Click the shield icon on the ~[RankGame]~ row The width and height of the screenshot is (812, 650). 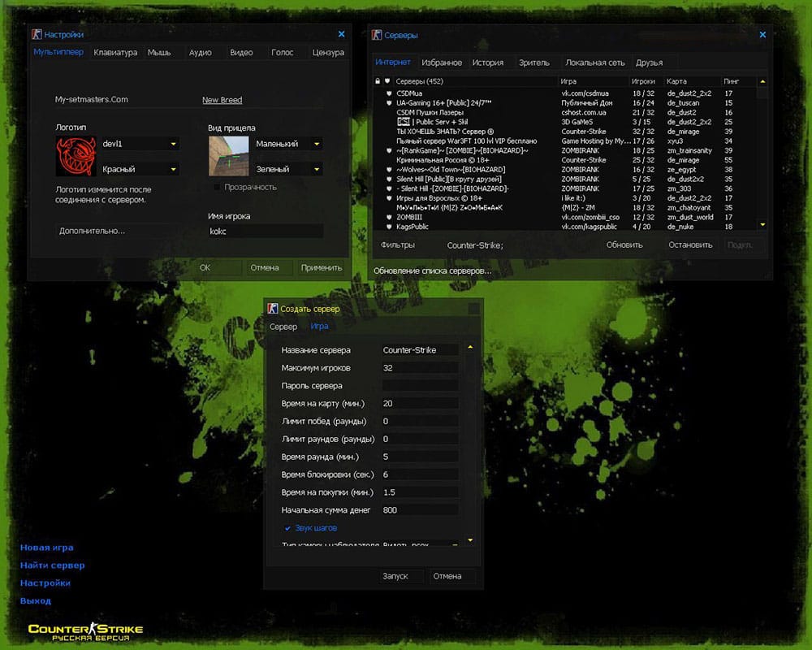click(x=389, y=150)
